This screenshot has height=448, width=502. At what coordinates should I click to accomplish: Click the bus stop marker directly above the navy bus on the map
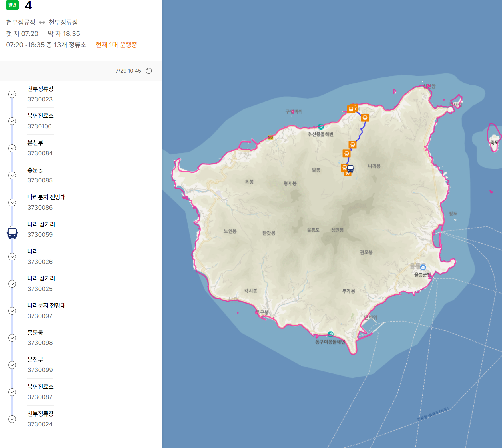[347, 154]
